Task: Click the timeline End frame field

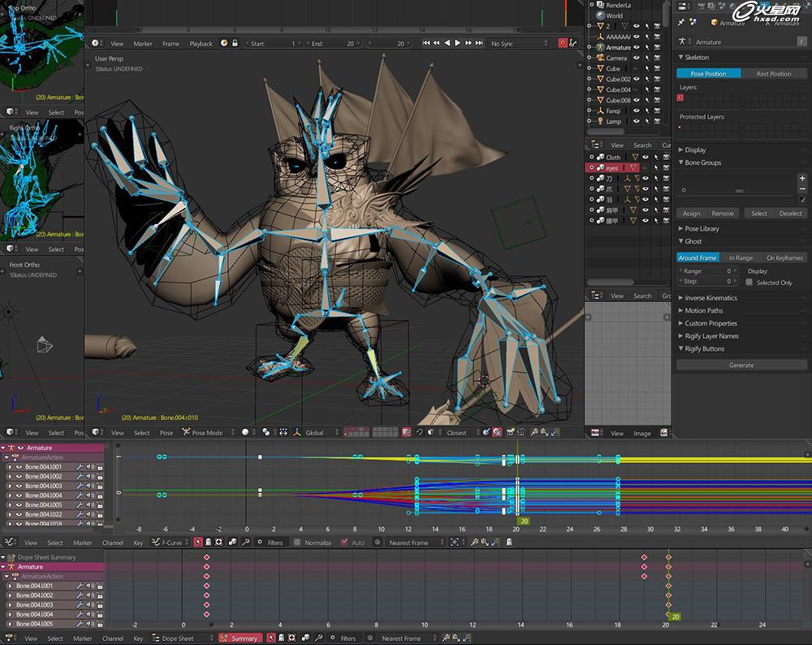Action: [x=333, y=44]
